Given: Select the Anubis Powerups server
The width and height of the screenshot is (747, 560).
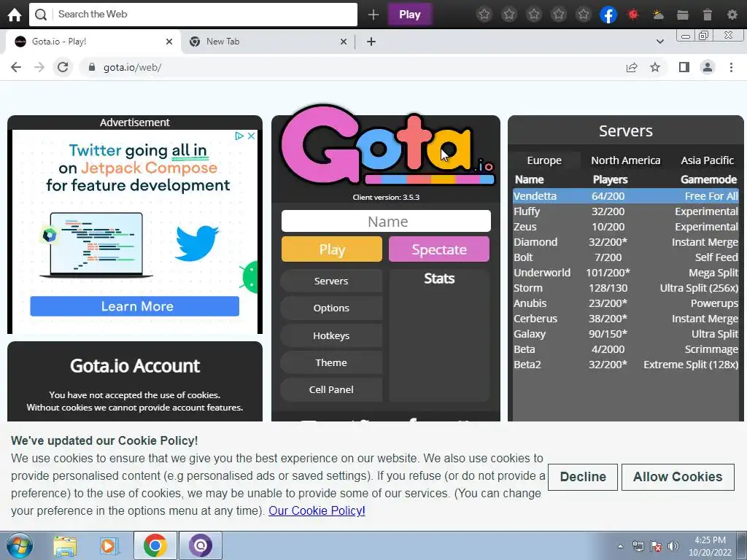Looking at the screenshot, I should (x=625, y=303).
